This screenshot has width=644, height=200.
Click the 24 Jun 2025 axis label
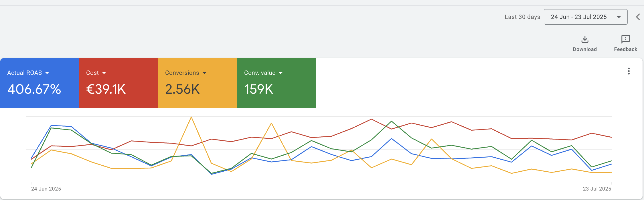(46, 189)
